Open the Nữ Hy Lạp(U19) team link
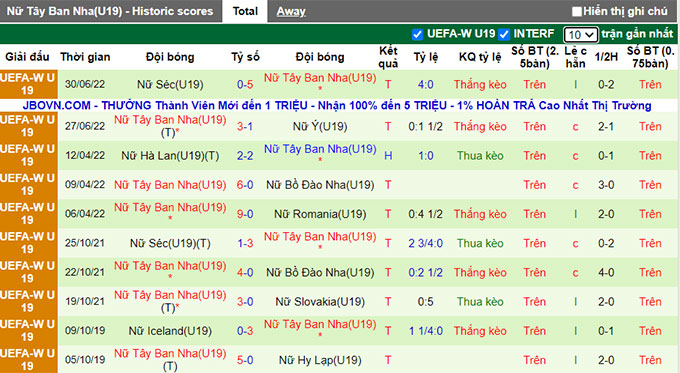 [x=320, y=360]
